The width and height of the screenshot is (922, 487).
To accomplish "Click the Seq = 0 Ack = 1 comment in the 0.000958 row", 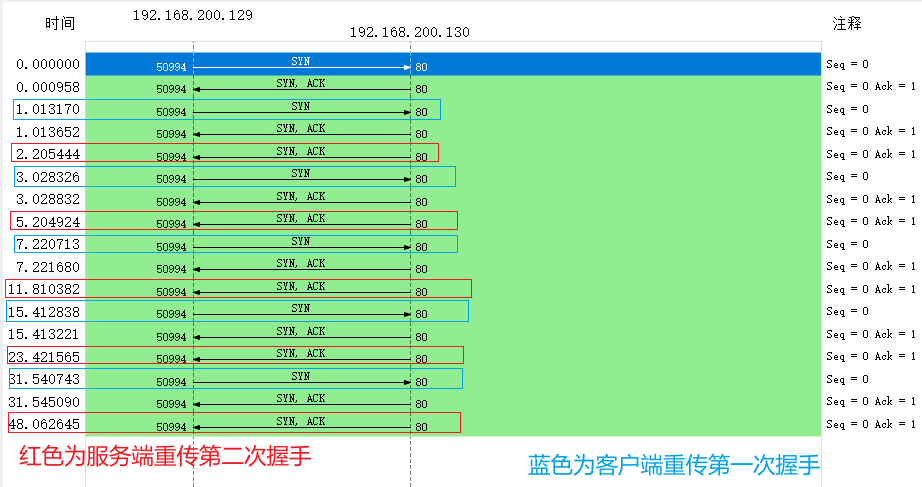I will [x=871, y=86].
